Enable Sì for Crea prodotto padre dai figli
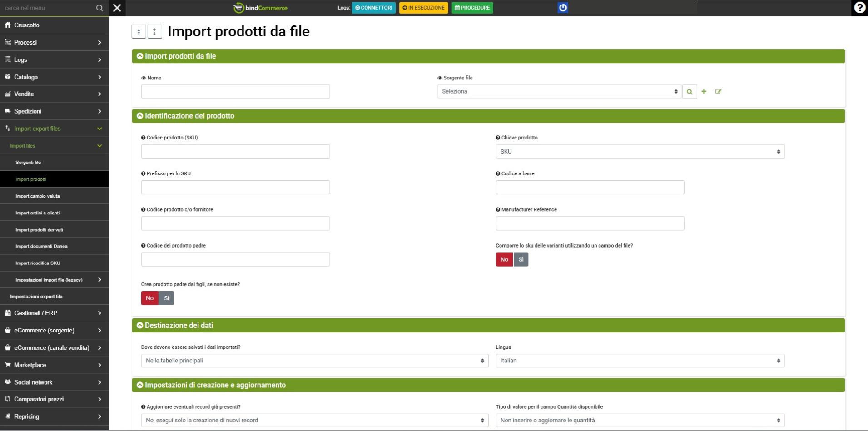 coord(166,298)
